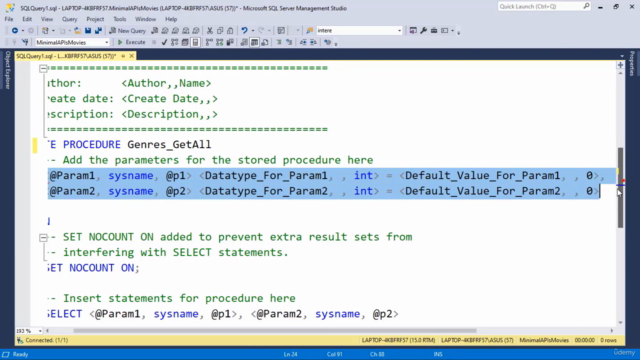
Task: Focus the Quick Launch search field
Action: click(544, 7)
